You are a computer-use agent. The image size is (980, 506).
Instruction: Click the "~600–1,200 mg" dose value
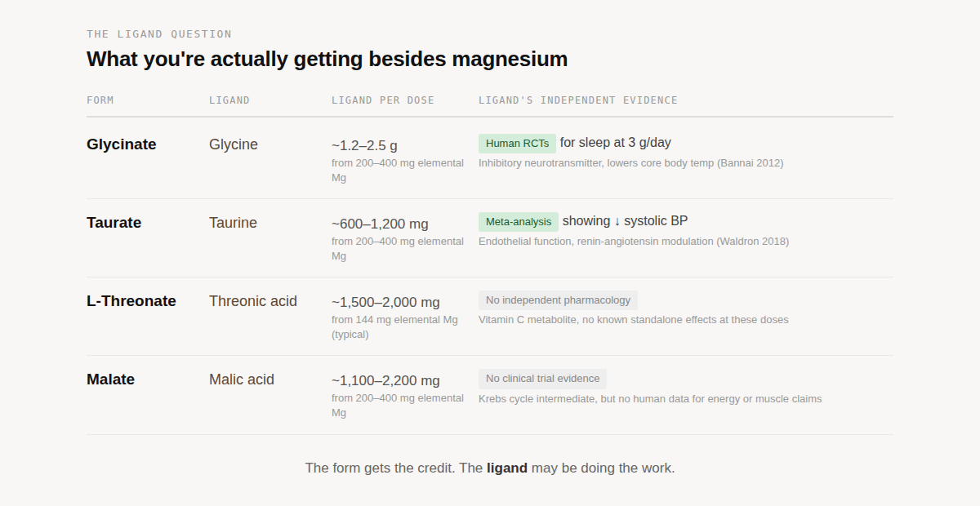point(380,224)
